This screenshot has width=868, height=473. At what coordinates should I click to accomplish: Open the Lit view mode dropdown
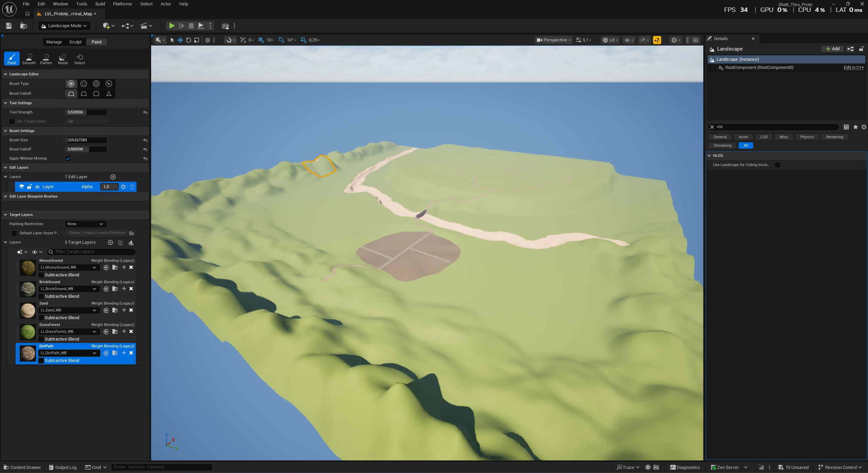(610, 40)
